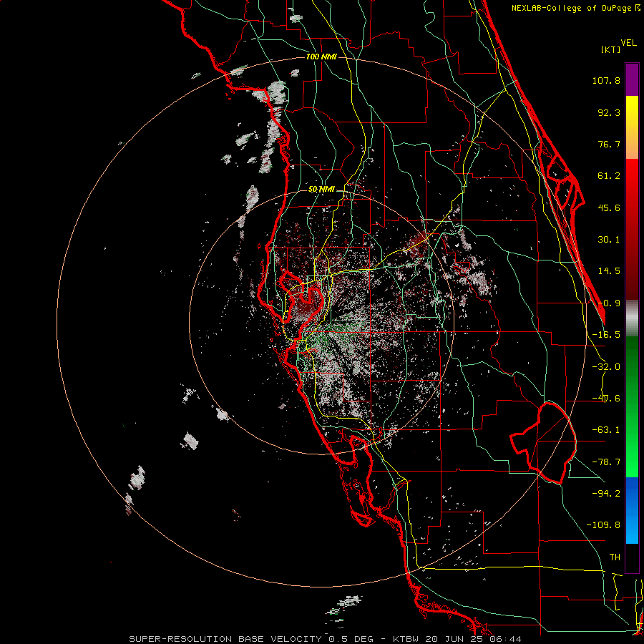The width and height of the screenshot is (644, 644).
Task: Click the 76.7 velocity scale value
Action: [x=609, y=144]
